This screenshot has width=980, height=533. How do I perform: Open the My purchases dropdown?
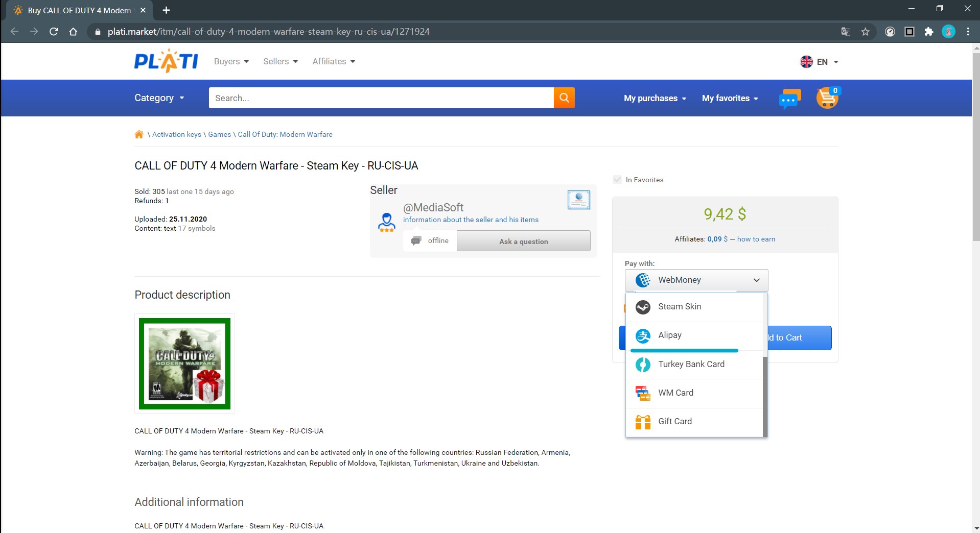pos(655,98)
